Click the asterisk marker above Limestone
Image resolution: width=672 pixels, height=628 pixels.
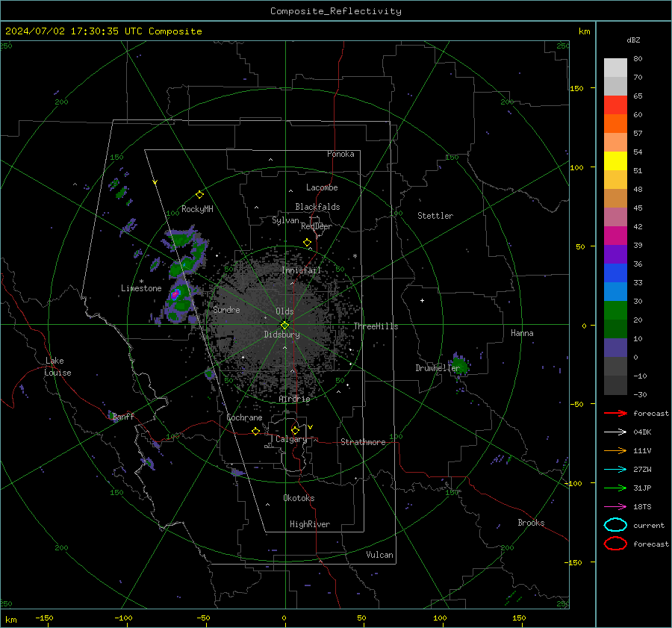[x=141, y=282]
